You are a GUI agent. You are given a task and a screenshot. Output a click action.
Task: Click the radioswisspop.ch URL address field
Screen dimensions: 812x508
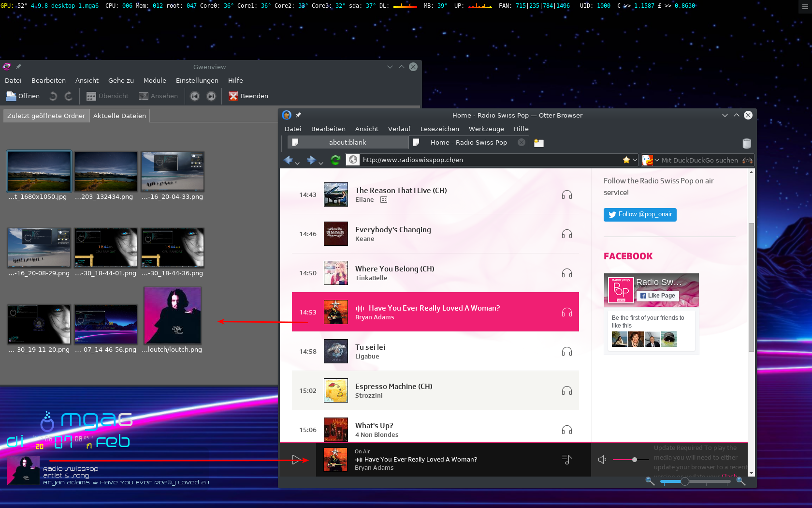(x=491, y=160)
